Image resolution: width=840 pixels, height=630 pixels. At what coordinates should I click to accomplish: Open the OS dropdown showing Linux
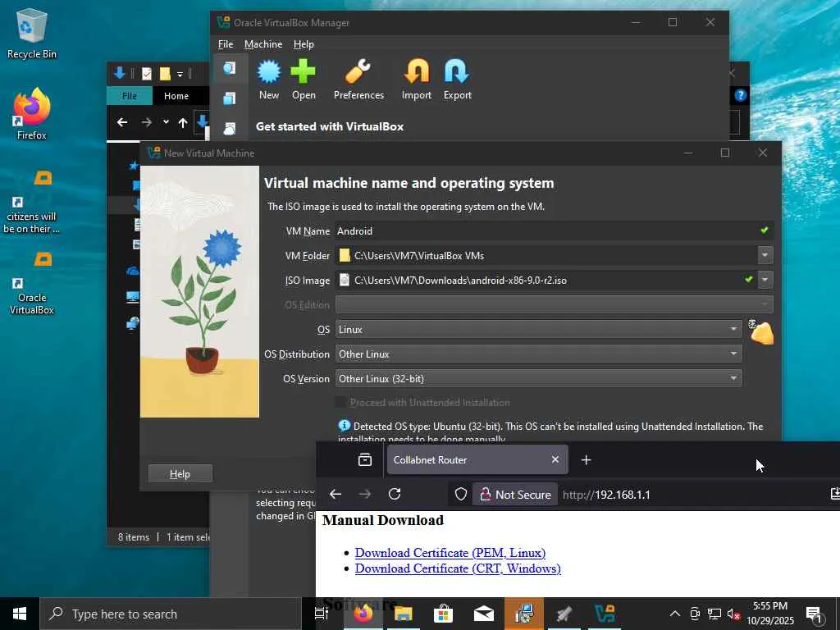(x=538, y=329)
